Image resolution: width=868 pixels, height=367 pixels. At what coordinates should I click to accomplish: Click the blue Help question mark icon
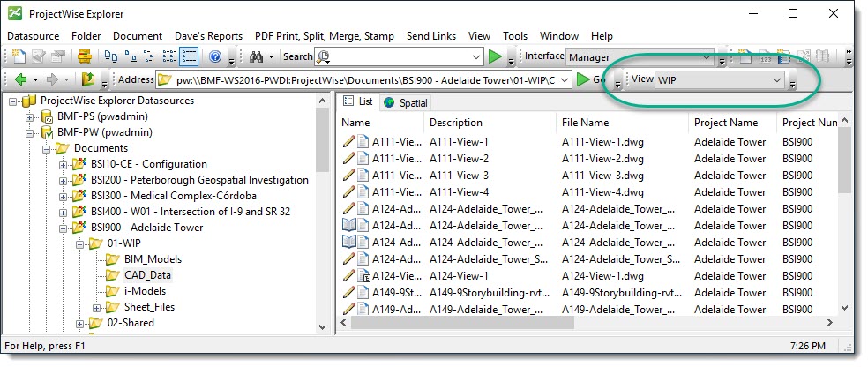(x=215, y=57)
